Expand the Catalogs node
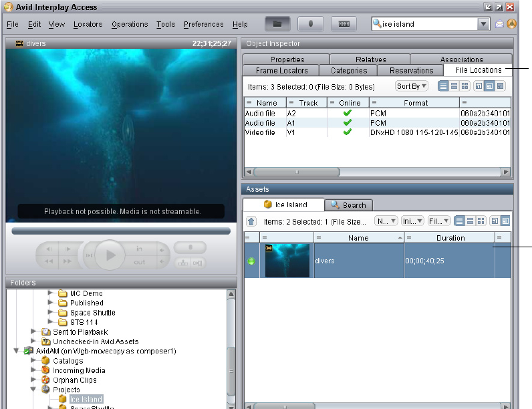Image resolution: width=532 pixels, height=409 pixels. click(33, 360)
